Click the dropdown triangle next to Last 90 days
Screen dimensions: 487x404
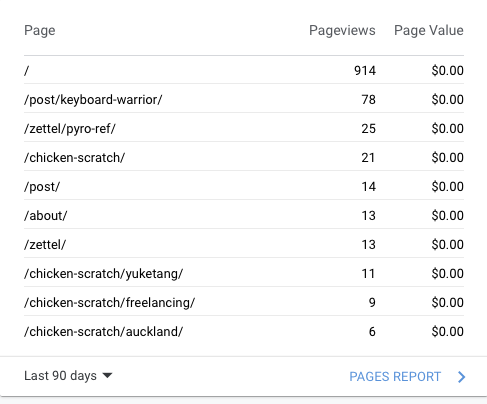[107, 376]
